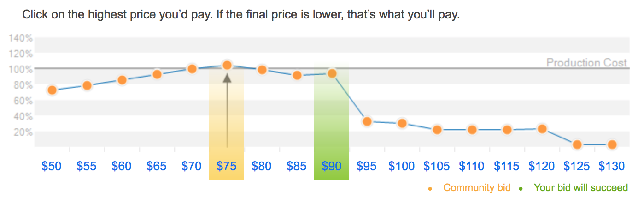The width and height of the screenshot is (644, 204).
Task: Select the $125 price label
Action: (577, 166)
